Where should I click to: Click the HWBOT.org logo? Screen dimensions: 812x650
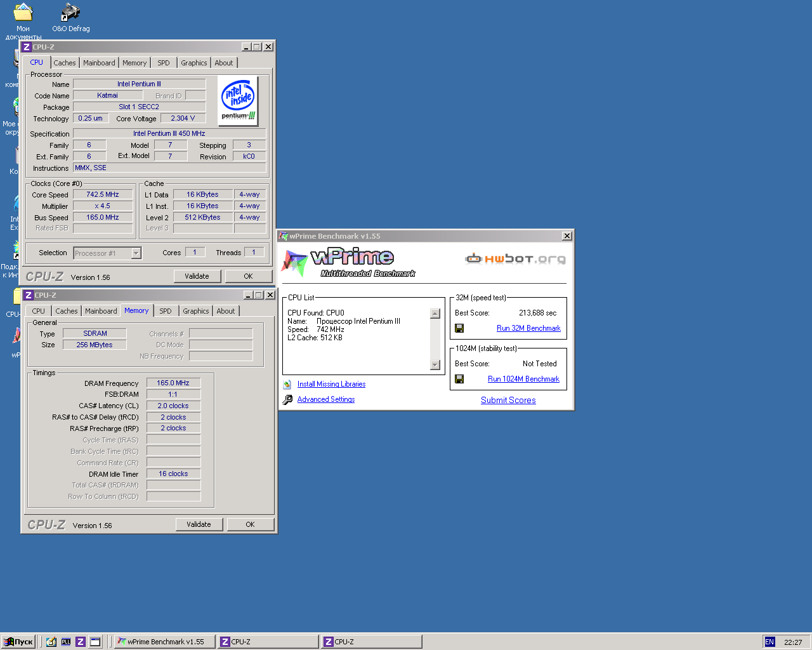click(x=515, y=258)
